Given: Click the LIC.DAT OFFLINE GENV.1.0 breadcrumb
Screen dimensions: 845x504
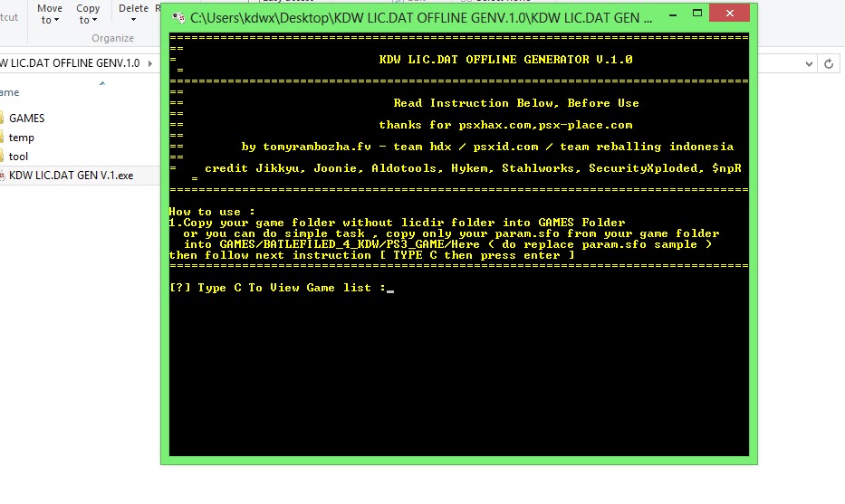Looking at the screenshot, I should (70, 63).
